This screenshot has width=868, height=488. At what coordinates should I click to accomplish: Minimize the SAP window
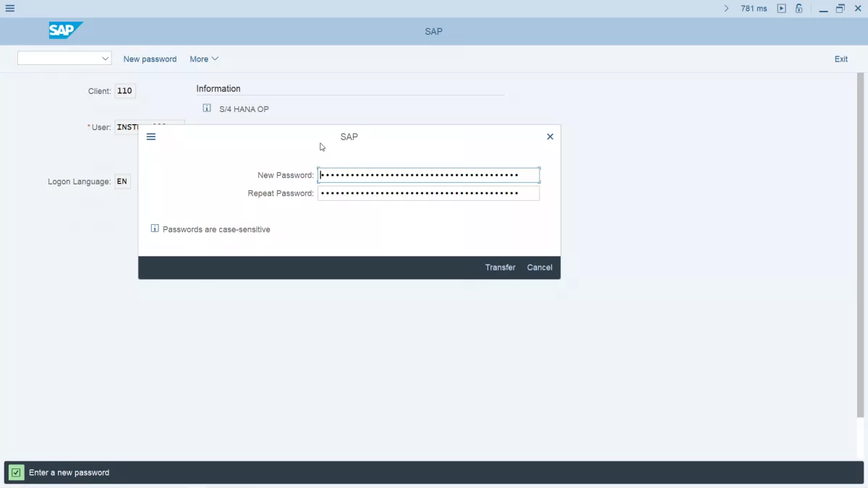pyautogui.click(x=823, y=9)
